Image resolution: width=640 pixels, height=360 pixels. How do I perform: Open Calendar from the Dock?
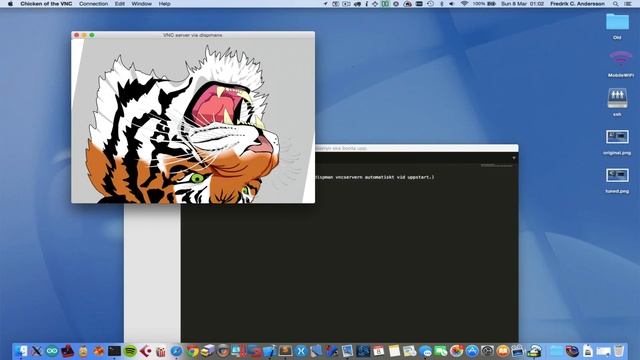click(x=378, y=351)
